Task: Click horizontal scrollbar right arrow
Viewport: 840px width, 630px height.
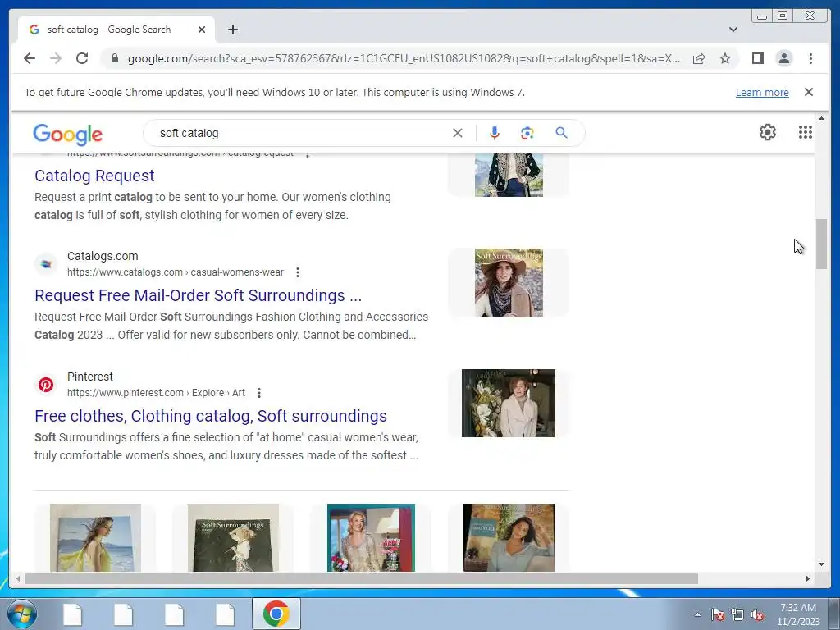Action: 808,578
